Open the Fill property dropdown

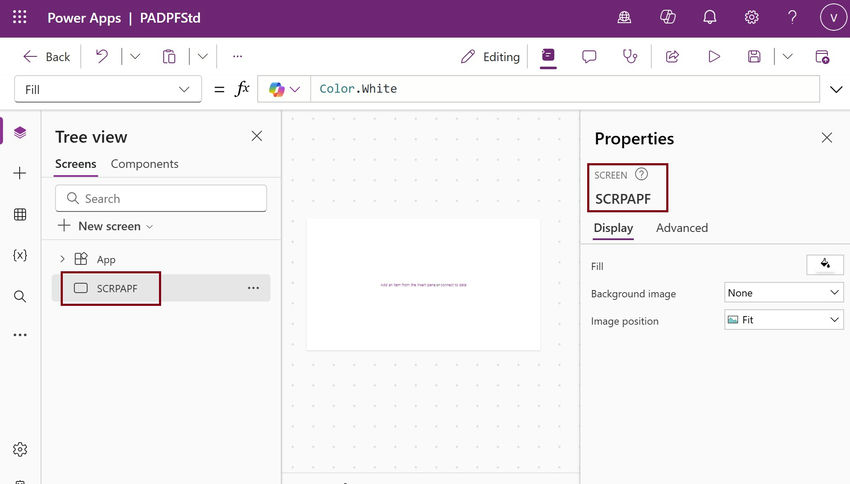pos(108,89)
